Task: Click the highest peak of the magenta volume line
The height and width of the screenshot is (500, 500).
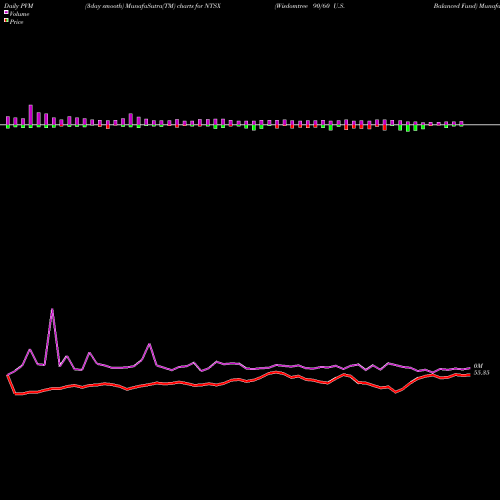Action: pos(52,309)
